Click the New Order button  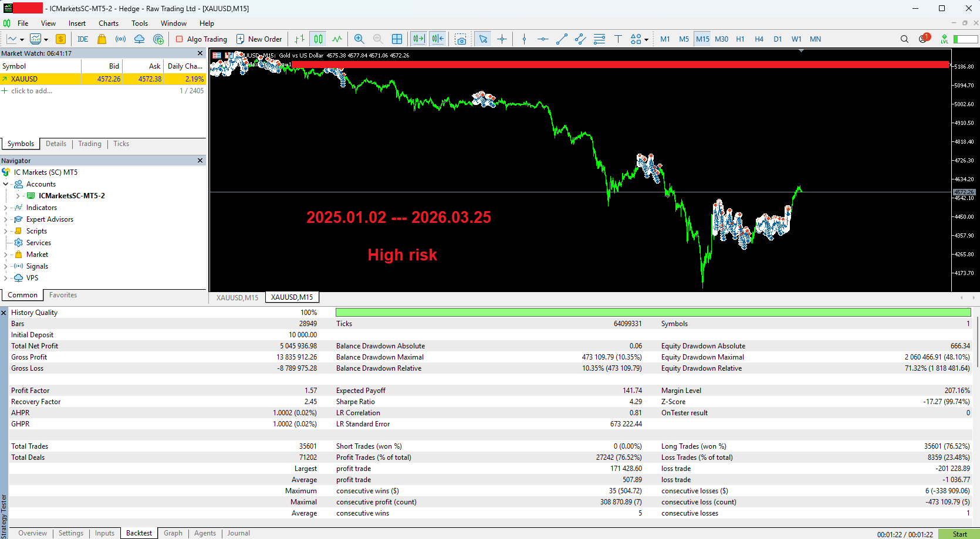coord(259,39)
